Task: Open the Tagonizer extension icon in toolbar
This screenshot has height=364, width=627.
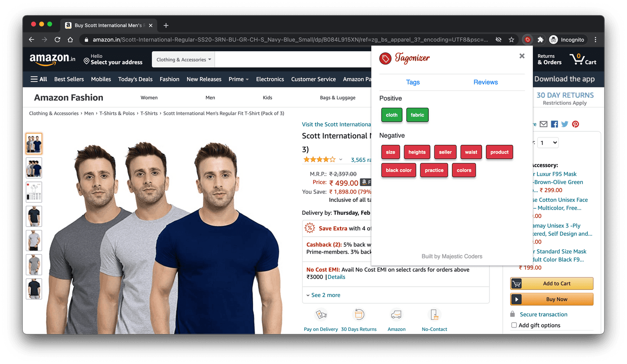Action: pyautogui.click(x=527, y=40)
